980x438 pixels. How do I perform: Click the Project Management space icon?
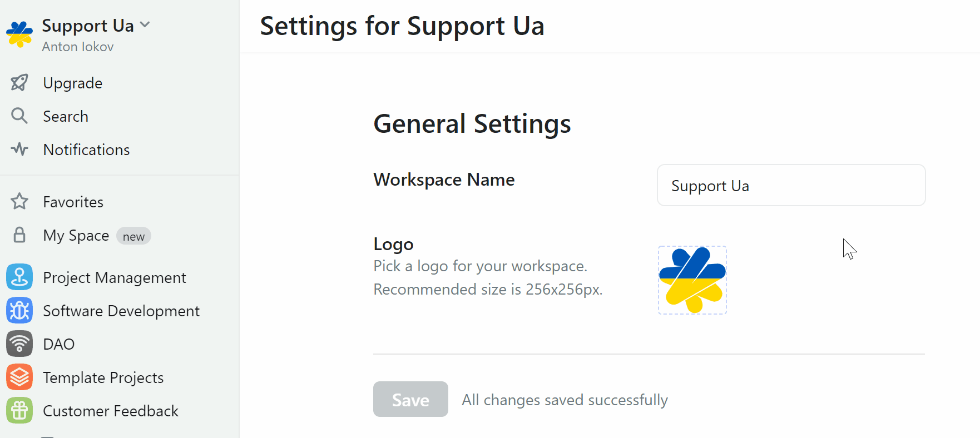19,277
